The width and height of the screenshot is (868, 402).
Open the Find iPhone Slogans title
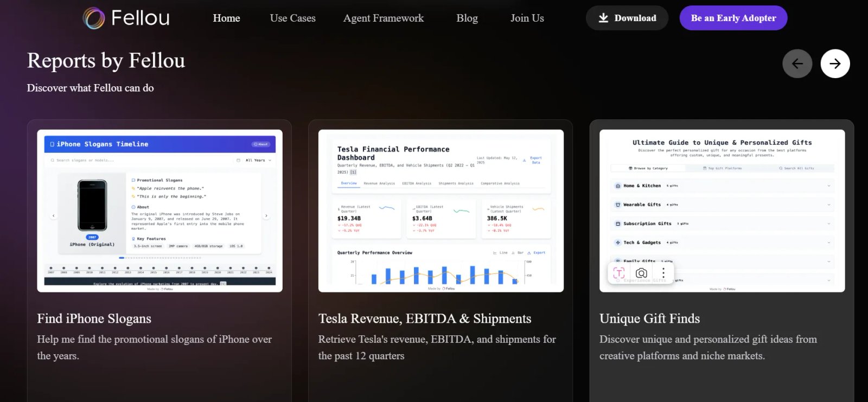pyautogui.click(x=94, y=318)
